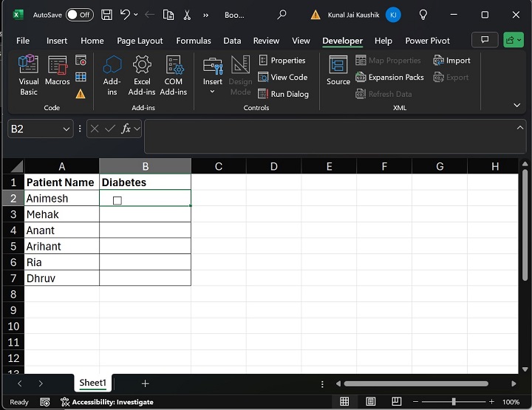This screenshot has height=410, width=532.
Task: Click the XML Source icon
Action: click(338, 71)
